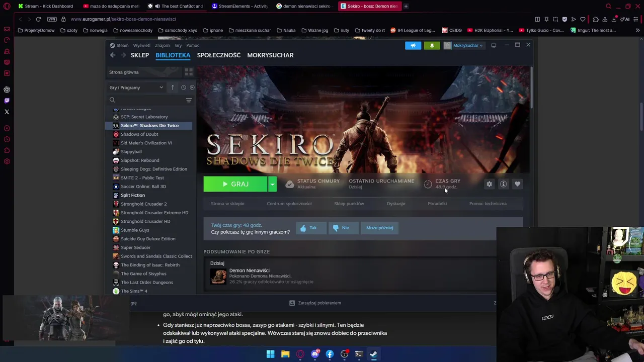Open Centrum społeczności link
The width and height of the screenshot is (644, 362).
pyautogui.click(x=289, y=204)
